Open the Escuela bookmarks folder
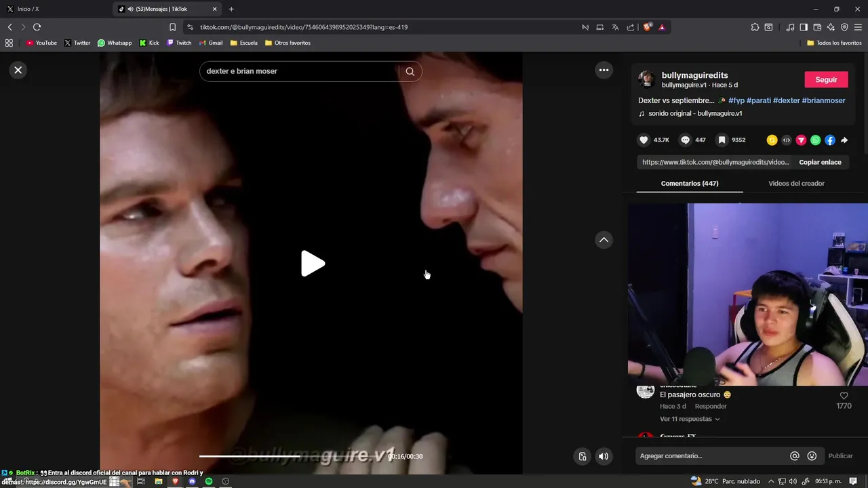The height and width of the screenshot is (488, 868). pos(244,43)
